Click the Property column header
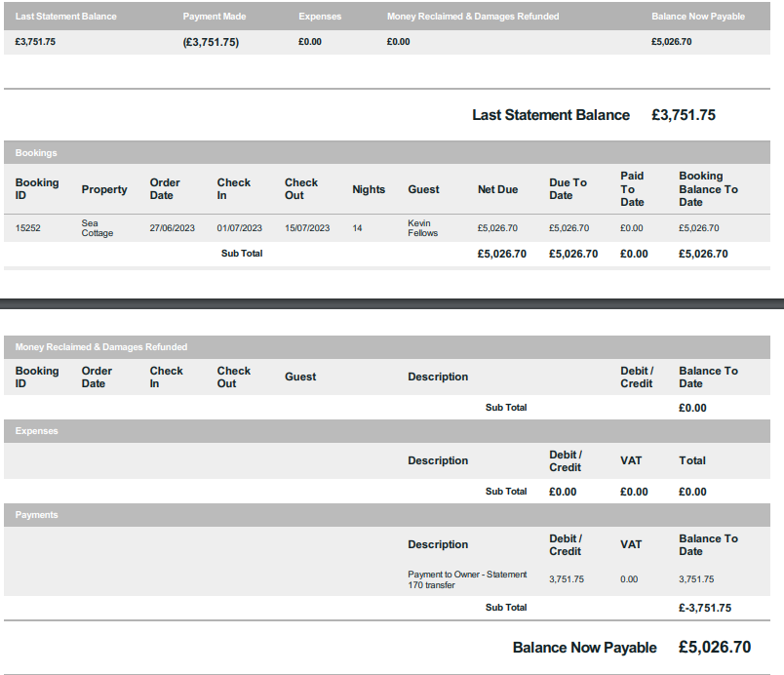Image resolution: width=784 pixels, height=675 pixels. coord(104,189)
